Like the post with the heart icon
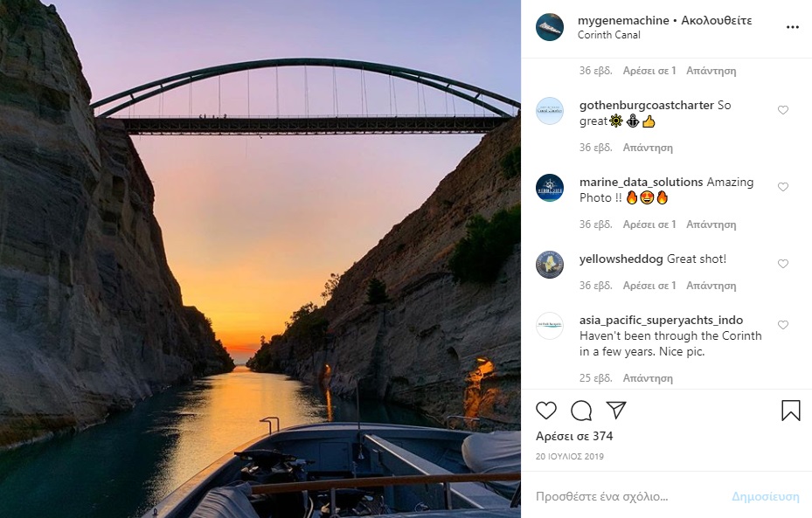 click(x=546, y=410)
